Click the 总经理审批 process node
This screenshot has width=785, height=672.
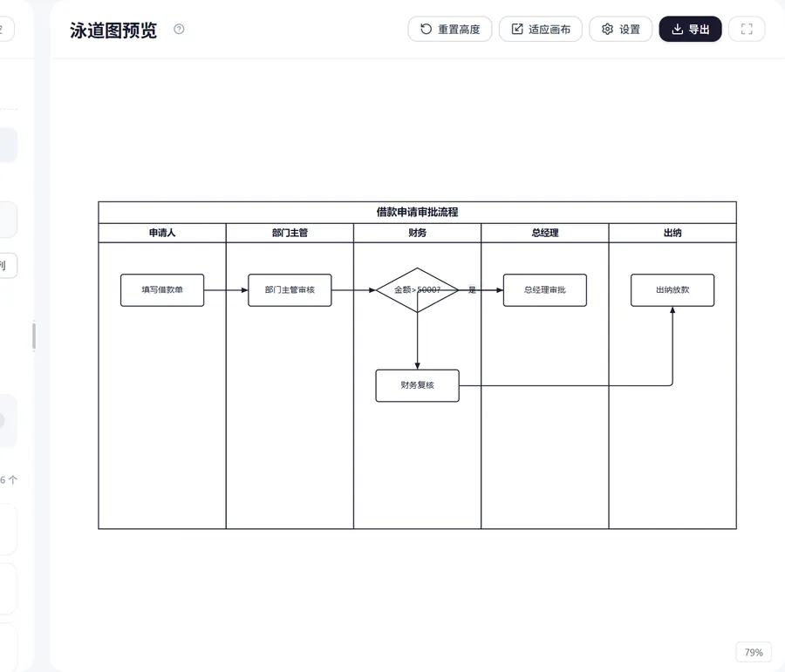544,289
